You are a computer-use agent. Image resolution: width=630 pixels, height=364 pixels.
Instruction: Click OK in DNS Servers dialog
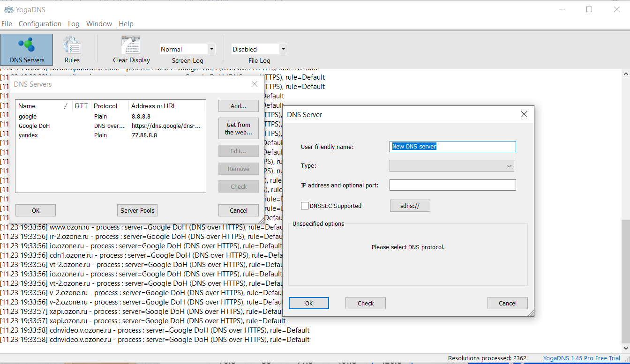[x=36, y=210]
